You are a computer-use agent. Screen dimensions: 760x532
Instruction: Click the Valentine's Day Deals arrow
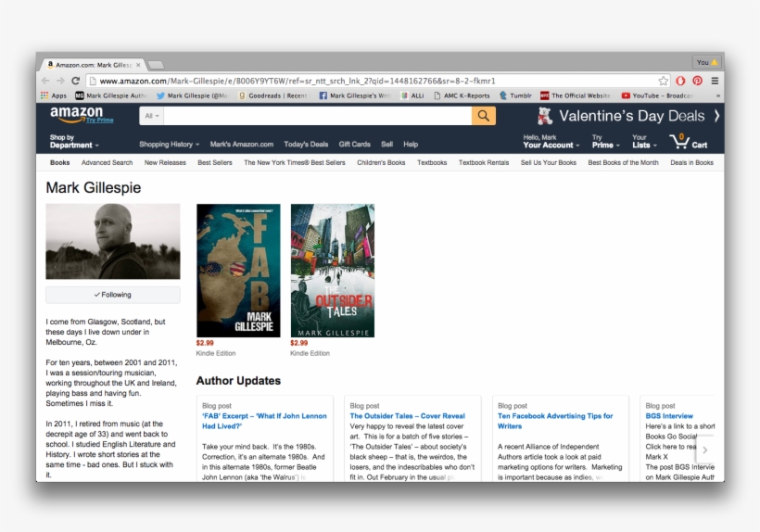click(x=716, y=116)
